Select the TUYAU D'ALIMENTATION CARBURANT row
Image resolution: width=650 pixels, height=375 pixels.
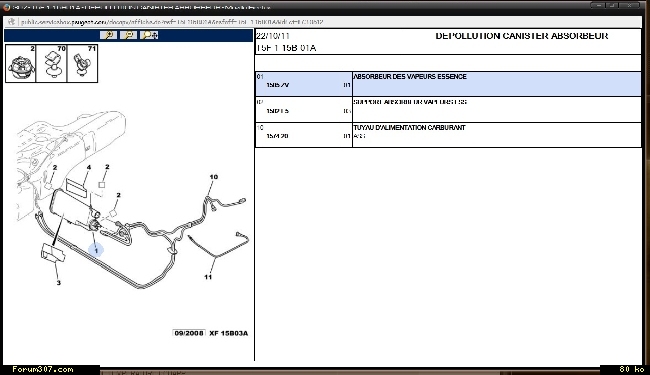[x=448, y=135]
